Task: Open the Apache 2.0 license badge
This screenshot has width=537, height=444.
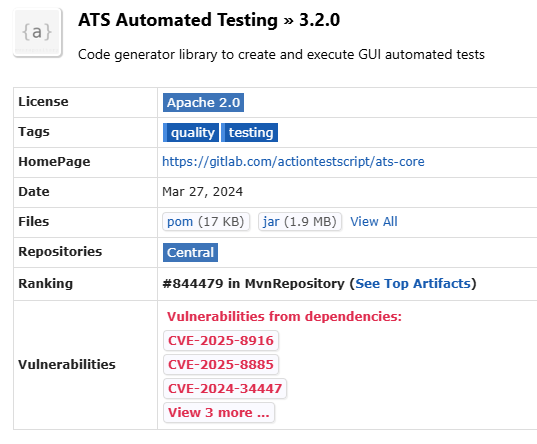Action: 203,102
